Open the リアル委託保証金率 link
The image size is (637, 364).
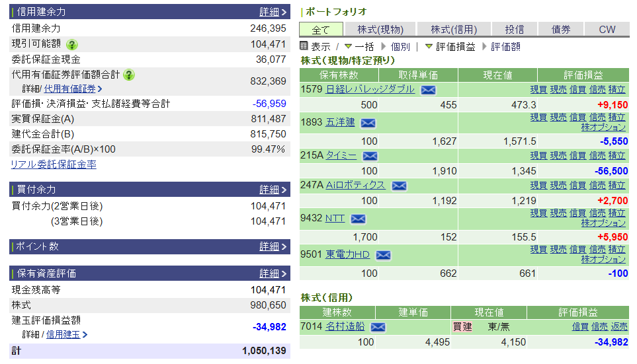(x=54, y=164)
